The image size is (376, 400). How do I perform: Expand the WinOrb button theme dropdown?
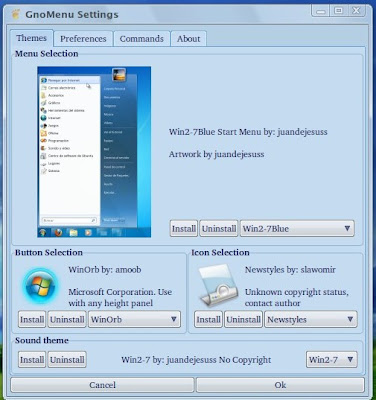point(134,319)
